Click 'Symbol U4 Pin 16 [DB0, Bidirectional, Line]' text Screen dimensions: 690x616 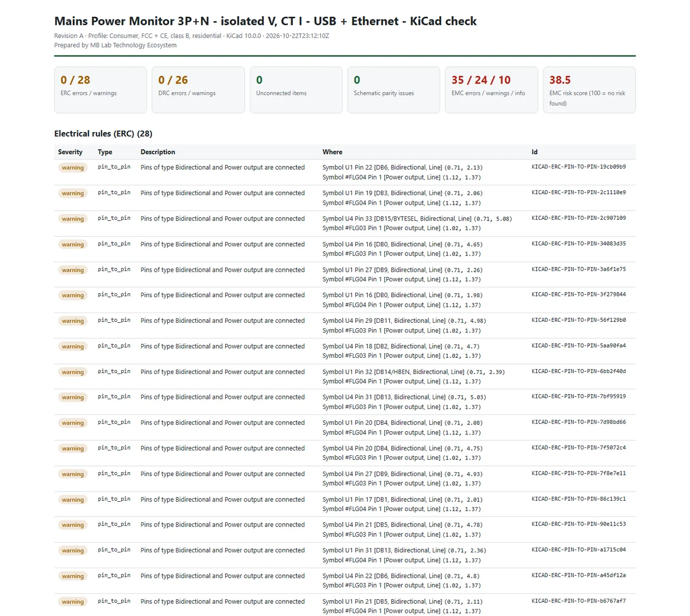[382, 244]
